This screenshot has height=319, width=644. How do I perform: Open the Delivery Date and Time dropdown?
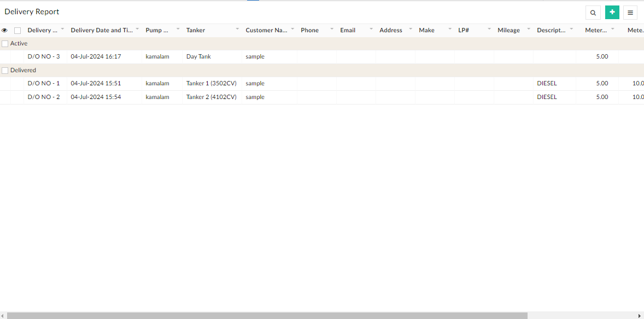tap(137, 29)
